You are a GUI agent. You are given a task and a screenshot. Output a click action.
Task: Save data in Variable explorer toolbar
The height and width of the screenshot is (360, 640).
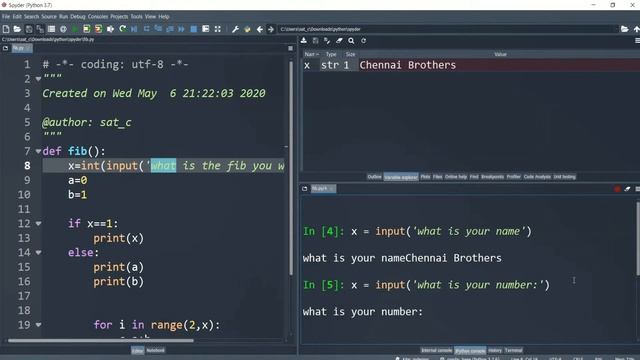[316, 40]
